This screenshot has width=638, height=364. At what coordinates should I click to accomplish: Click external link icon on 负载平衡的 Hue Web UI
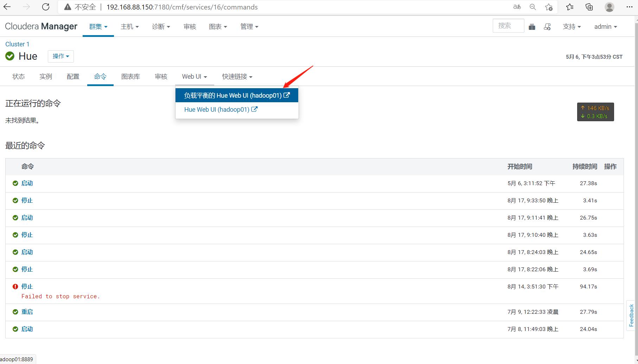287,95
